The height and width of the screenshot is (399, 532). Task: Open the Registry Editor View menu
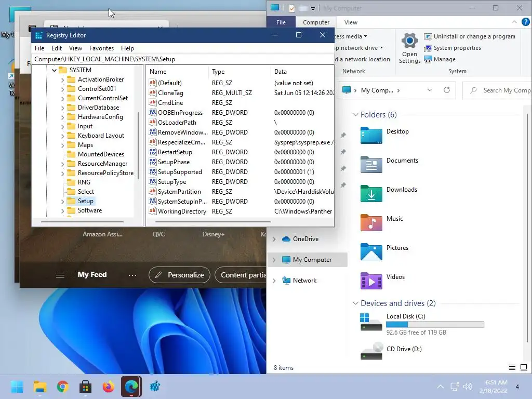(75, 48)
